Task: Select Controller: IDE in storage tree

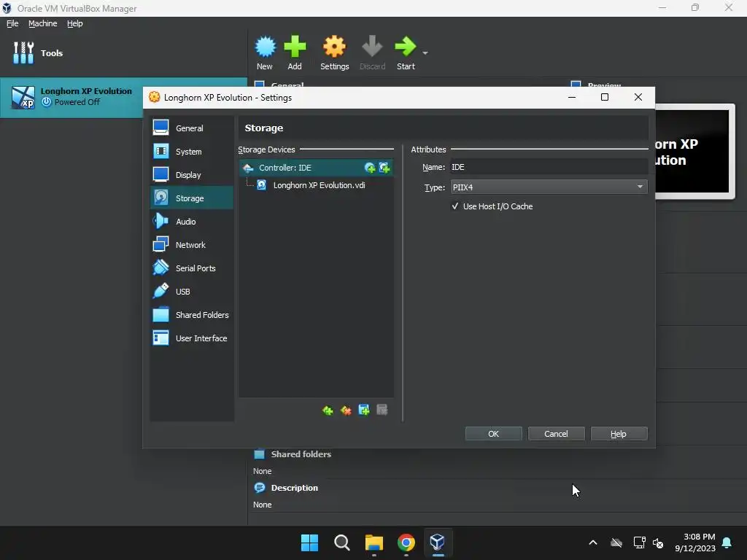Action: point(316,168)
